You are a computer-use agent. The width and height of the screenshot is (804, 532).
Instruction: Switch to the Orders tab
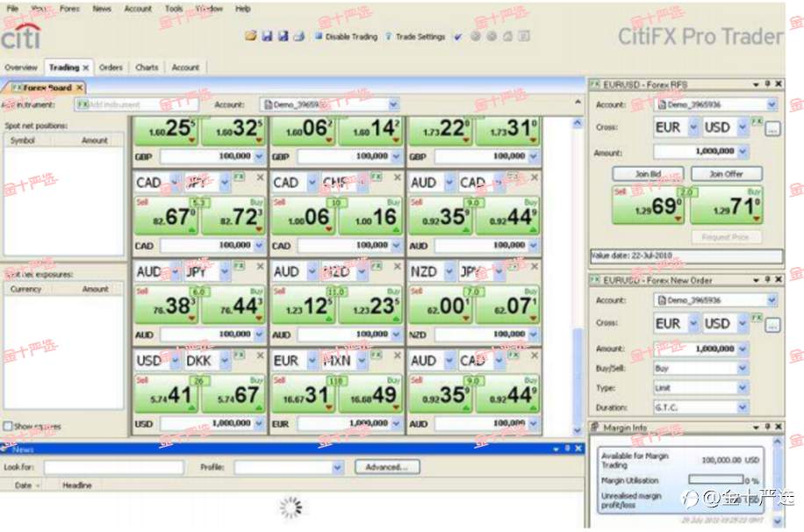[111, 68]
